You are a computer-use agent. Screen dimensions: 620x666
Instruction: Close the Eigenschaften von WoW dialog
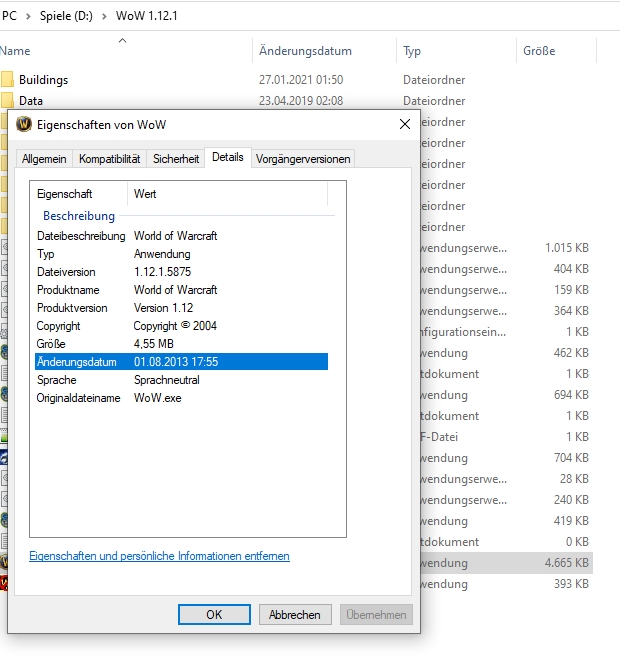(x=405, y=124)
